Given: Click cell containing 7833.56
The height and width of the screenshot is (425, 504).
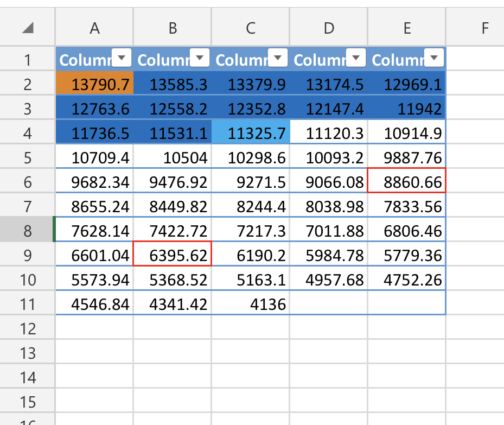Looking at the screenshot, I should click(407, 205).
